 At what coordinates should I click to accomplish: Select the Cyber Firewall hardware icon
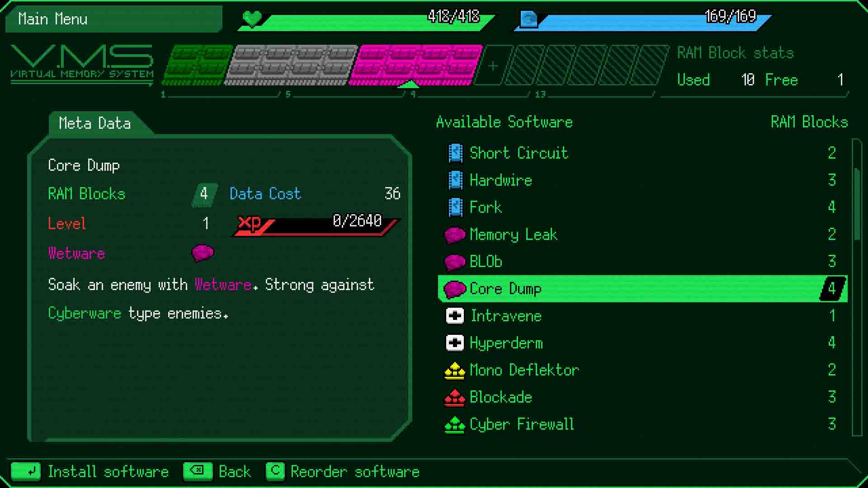click(x=454, y=424)
